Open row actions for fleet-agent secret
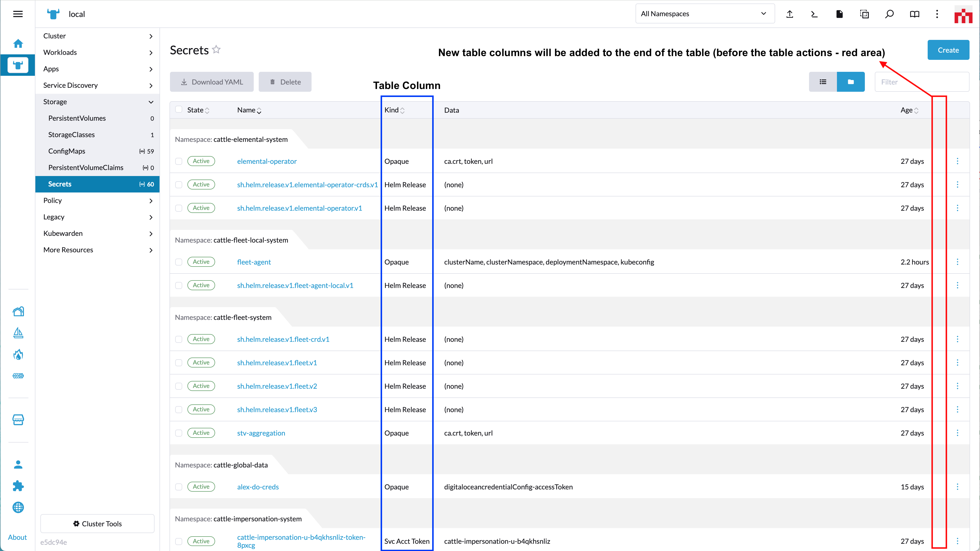The image size is (980, 551). 958,262
